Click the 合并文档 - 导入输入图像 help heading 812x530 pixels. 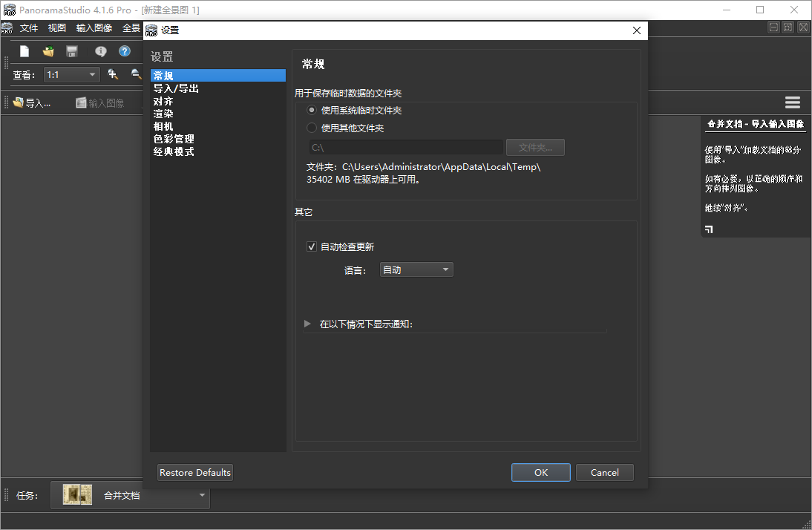pos(756,124)
